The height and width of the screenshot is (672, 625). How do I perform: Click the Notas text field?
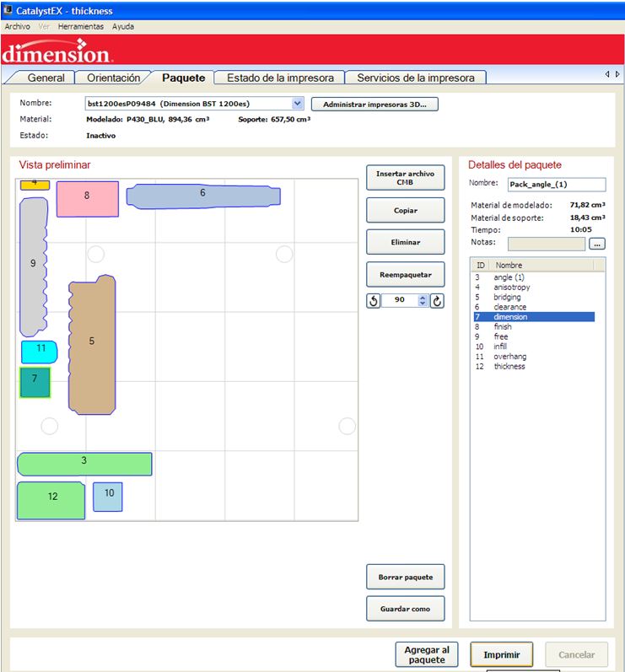point(546,244)
